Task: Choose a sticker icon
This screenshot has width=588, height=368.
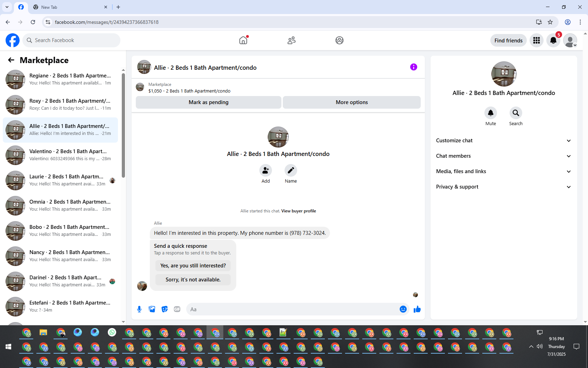Action: click(x=164, y=309)
